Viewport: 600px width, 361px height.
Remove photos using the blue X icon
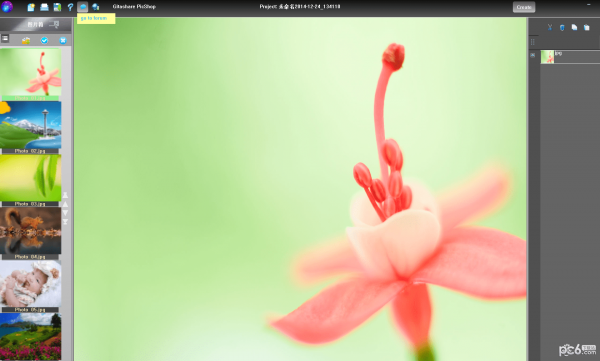(x=63, y=41)
